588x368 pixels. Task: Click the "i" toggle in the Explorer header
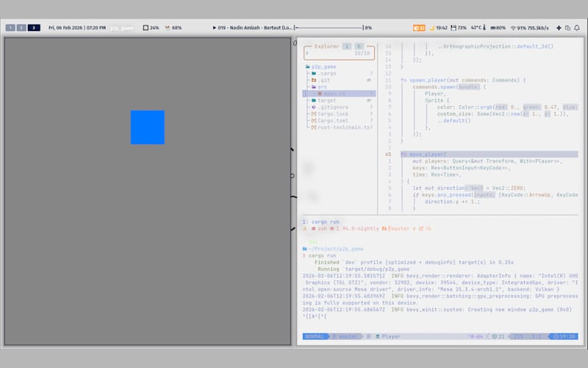pyautogui.click(x=347, y=46)
